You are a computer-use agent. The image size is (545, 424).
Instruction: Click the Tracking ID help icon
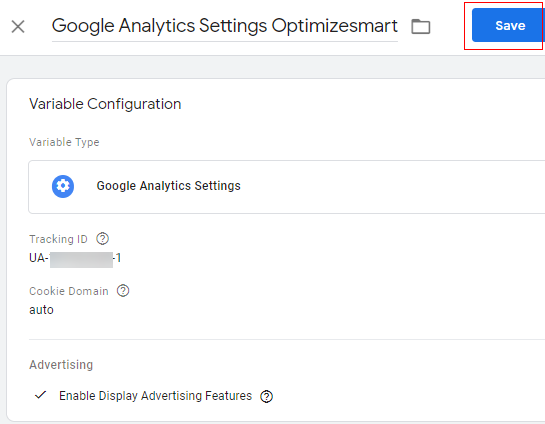click(103, 239)
